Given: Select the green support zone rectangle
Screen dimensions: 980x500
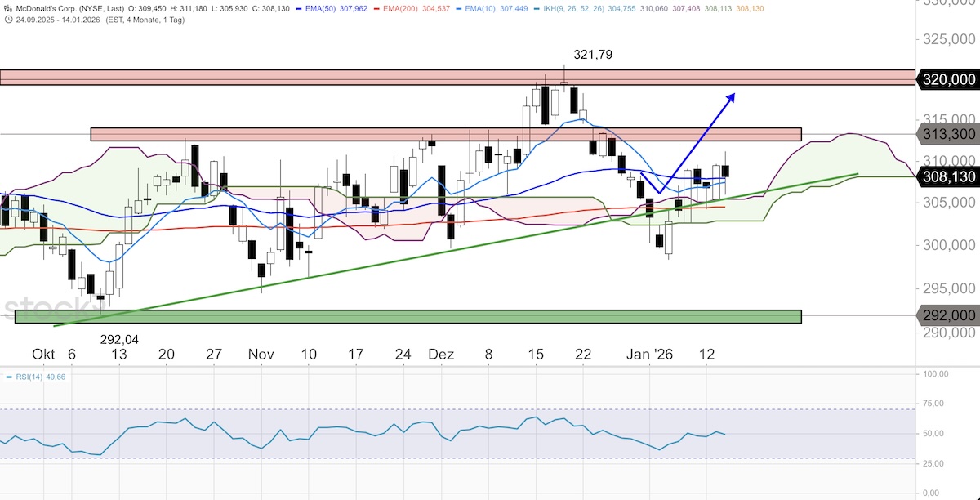Looking at the screenshot, I should [408, 316].
